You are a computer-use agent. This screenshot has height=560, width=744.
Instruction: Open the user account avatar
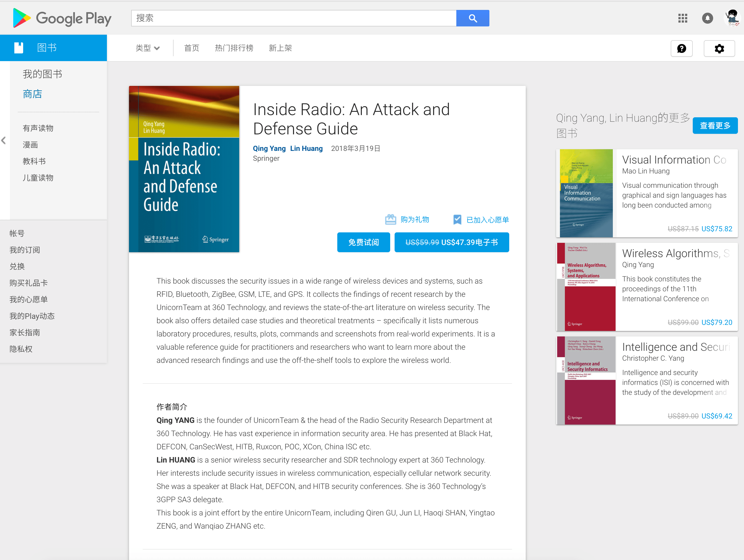732,18
